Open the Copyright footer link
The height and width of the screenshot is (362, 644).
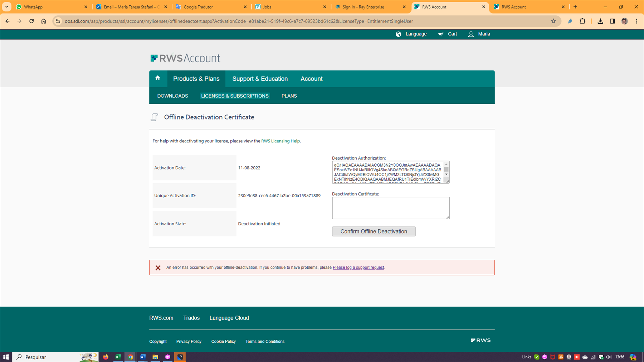(158, 342)
